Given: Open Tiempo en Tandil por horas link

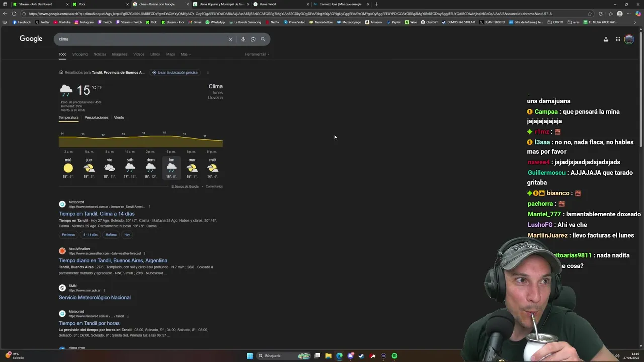Looking at the screenshot, I should tap(89, 323).
